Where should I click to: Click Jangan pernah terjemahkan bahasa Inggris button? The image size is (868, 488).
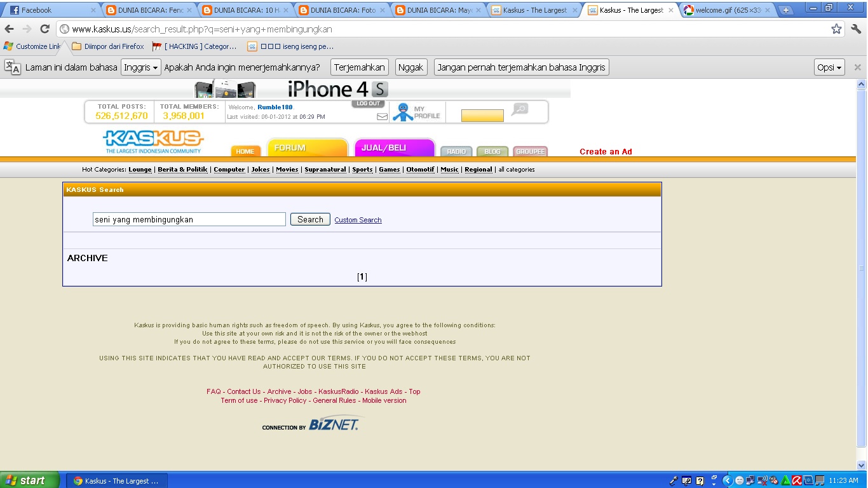tap(522, 67)
